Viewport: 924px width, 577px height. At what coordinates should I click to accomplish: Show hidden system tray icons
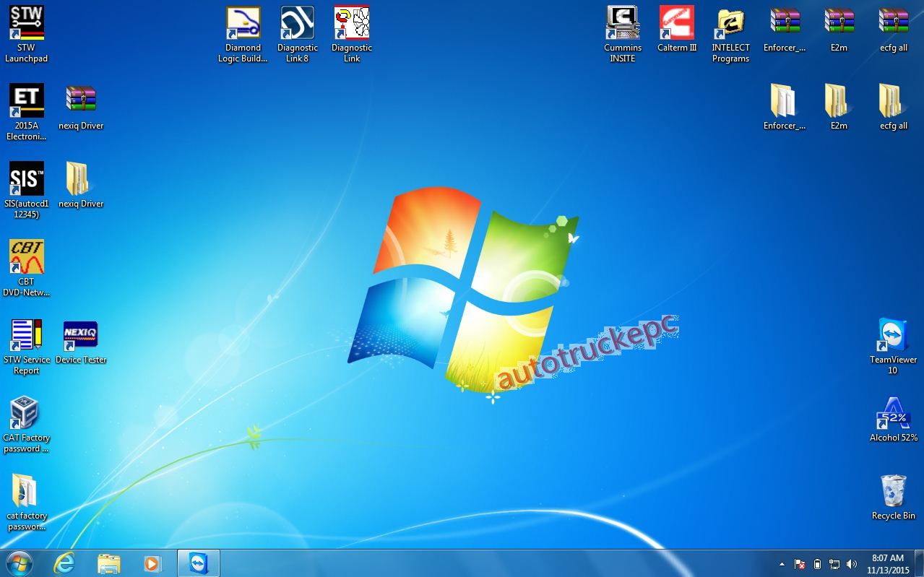click(x=782, y=564)
